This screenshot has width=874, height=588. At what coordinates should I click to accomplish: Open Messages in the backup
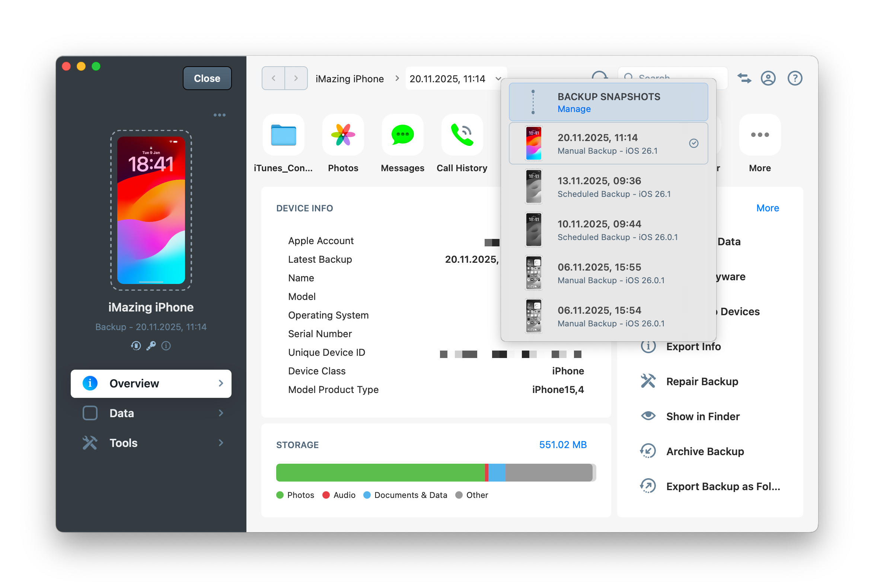pos(402,135)
